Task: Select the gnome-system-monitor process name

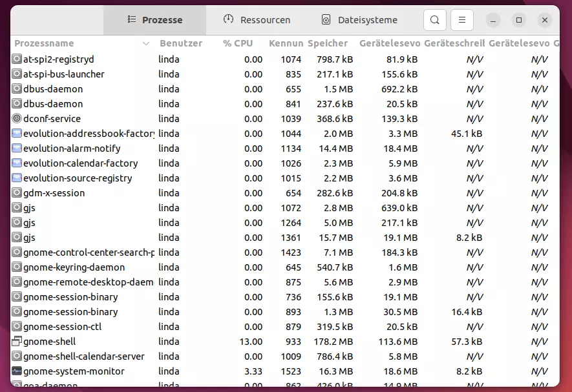Action: (x=74, y=371)
